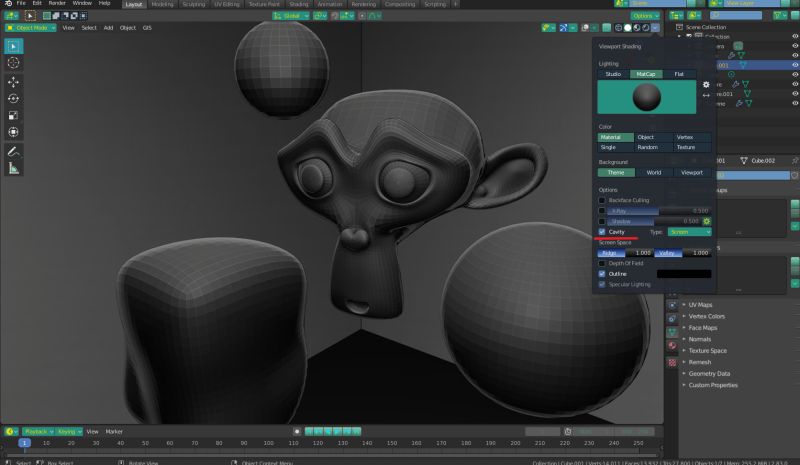Click the tweak select arrow icon in header
Viewport: 800px width, 465px height.
[30, 16]
